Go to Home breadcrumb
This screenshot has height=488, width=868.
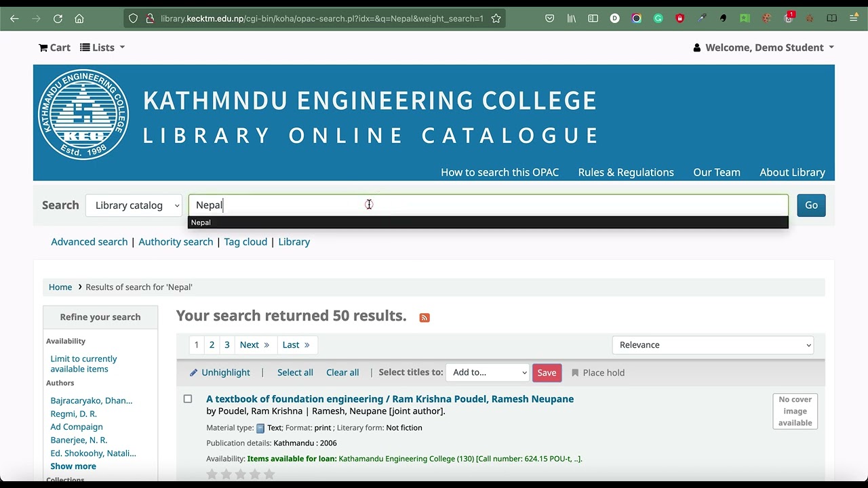click(x=60, y=287)
